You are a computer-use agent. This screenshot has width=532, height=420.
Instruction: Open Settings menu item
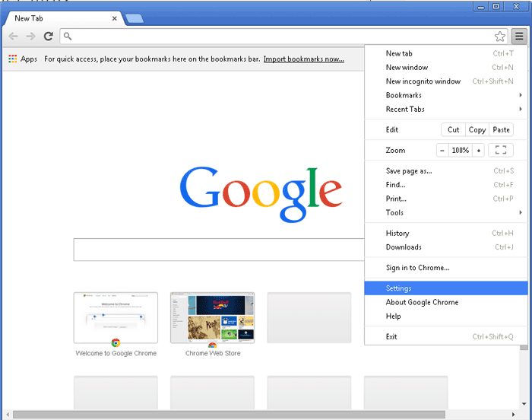[x=446, y=288]
